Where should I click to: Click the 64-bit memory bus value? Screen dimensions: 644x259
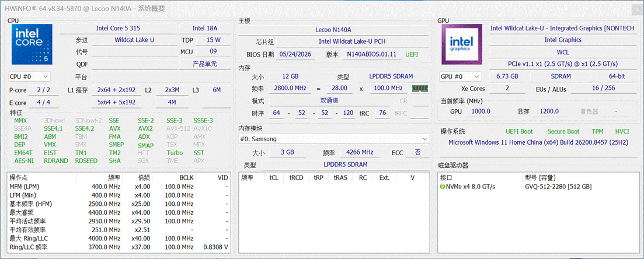[x=617, y=76]
